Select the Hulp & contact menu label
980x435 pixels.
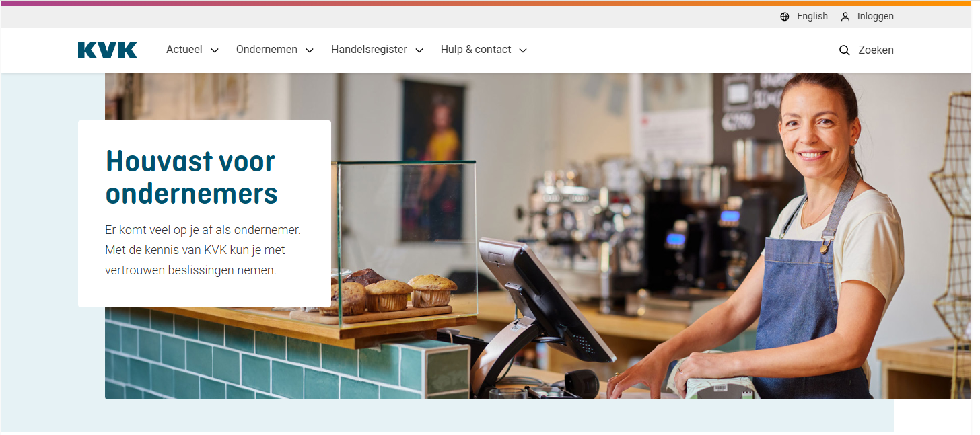point(476,50)
